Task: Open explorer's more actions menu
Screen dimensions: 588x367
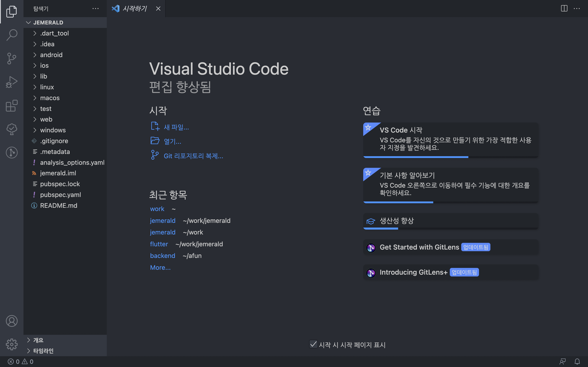Action: click(x=96, y=9)
